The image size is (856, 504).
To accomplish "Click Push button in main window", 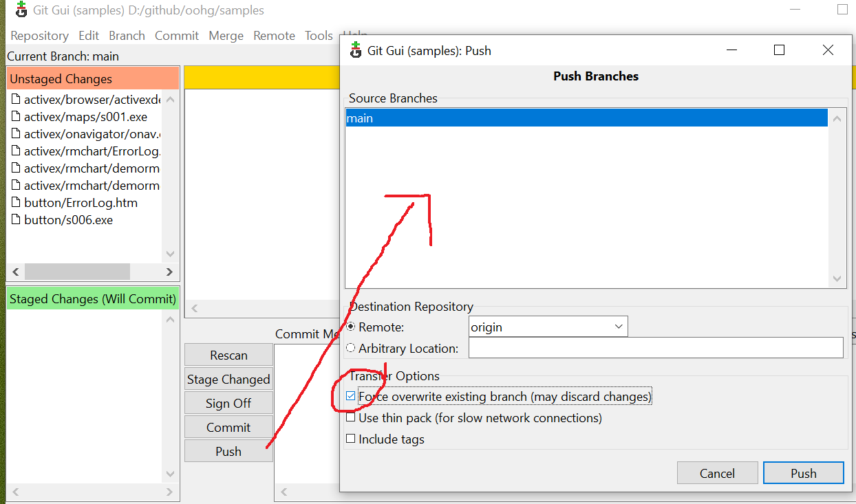I will [228, 452].
